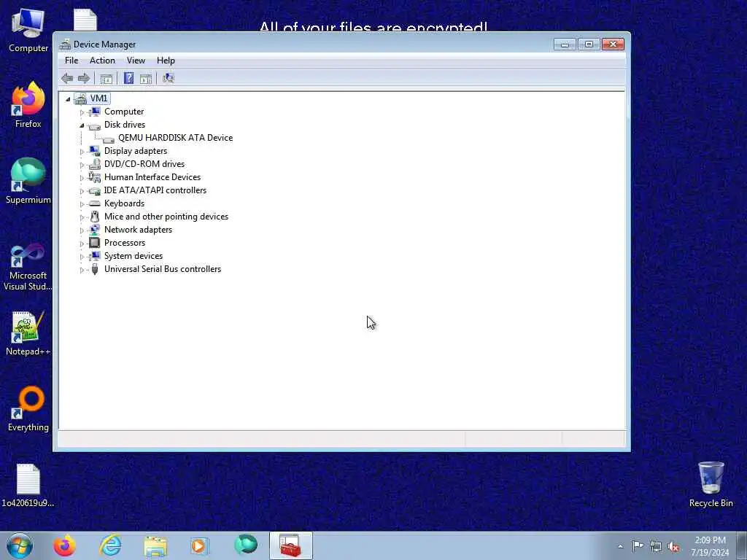The height and width of the screenshot is (560, 747).
Task: Select the Keyboards label in the tree
Action: [x=124, y=203]
